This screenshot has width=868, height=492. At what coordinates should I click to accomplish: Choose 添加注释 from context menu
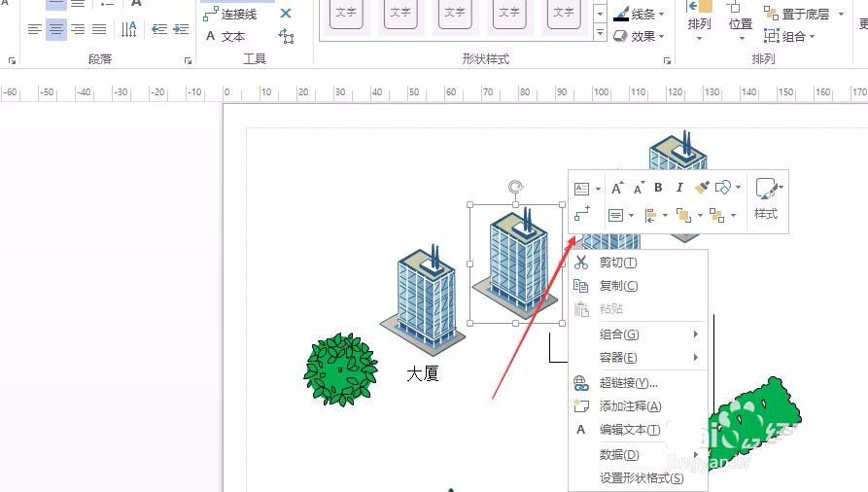pyautogui.click(x=639, y=406)
